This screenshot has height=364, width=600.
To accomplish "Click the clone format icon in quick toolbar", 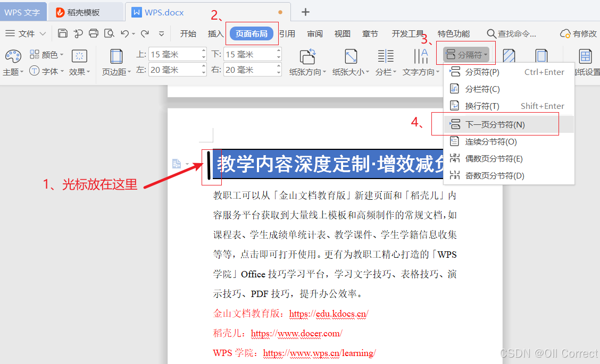I will tap(78, 33).
